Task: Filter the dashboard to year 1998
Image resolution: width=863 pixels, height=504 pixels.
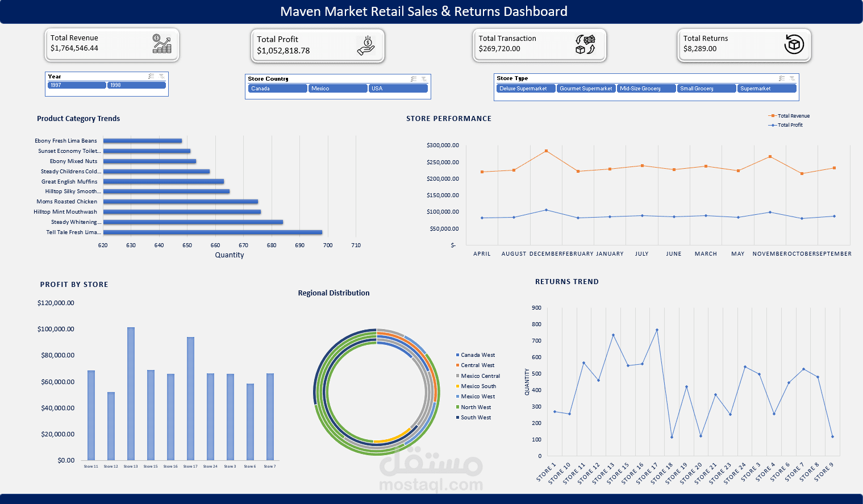Action: pos(136,85)
